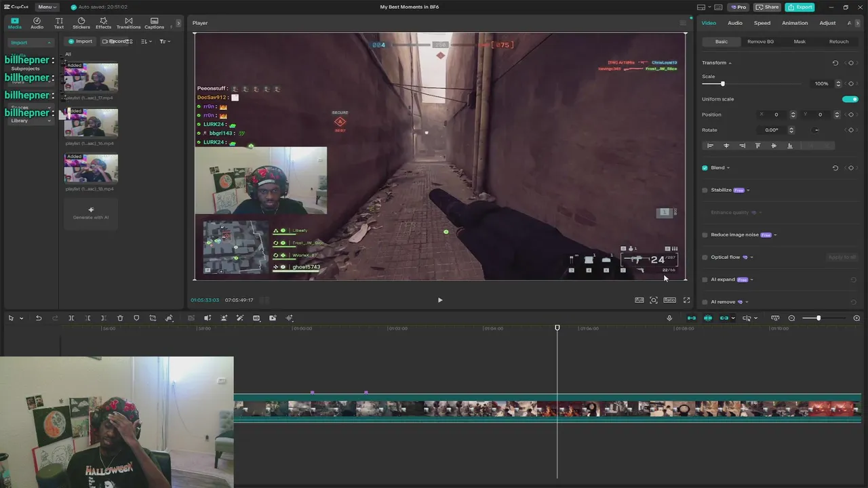The image size is (868, 488).
Task: Open selection tool mode dropdown arrow
Action: click(21, 318)
